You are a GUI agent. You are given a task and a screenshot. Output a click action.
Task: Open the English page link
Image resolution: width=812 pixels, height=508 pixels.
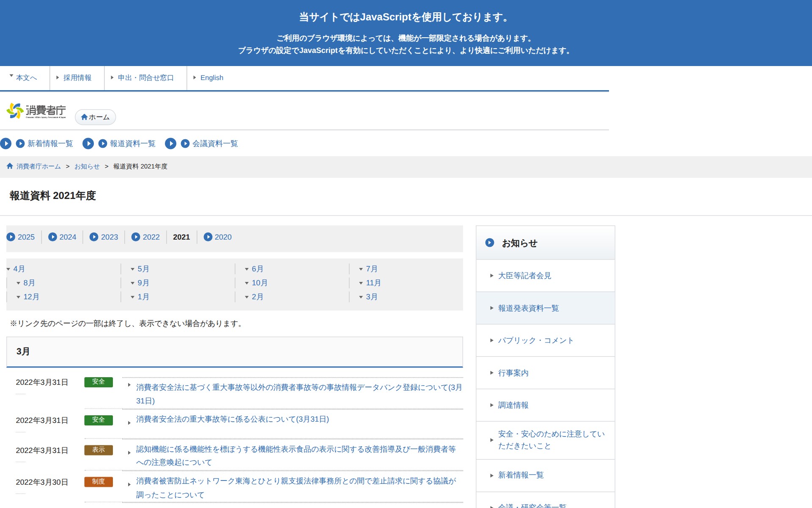(x=212, y=77)
